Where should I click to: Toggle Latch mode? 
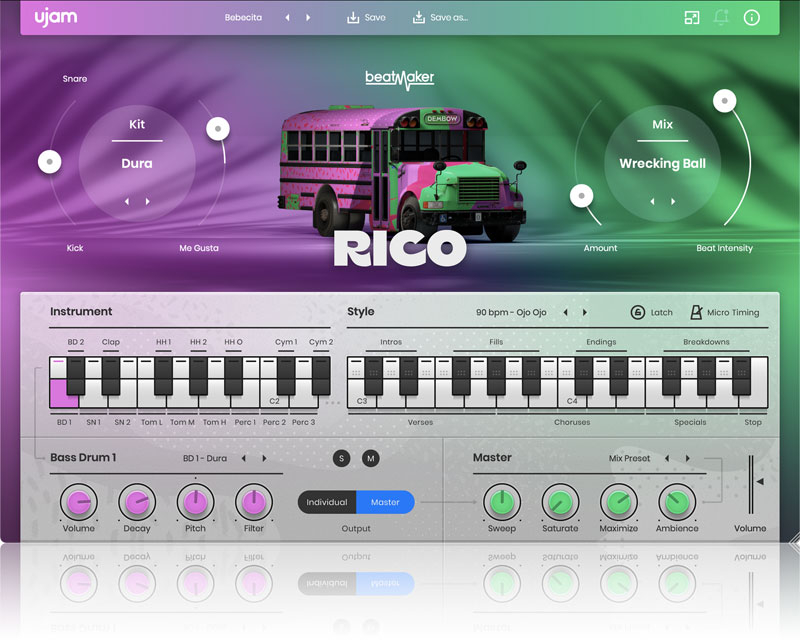coord(652,312)
